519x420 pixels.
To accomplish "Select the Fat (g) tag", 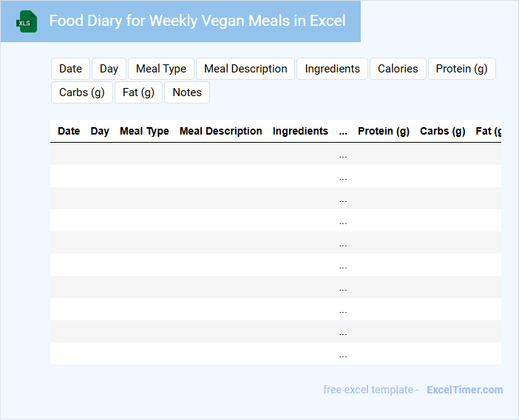I will [138, 92].
